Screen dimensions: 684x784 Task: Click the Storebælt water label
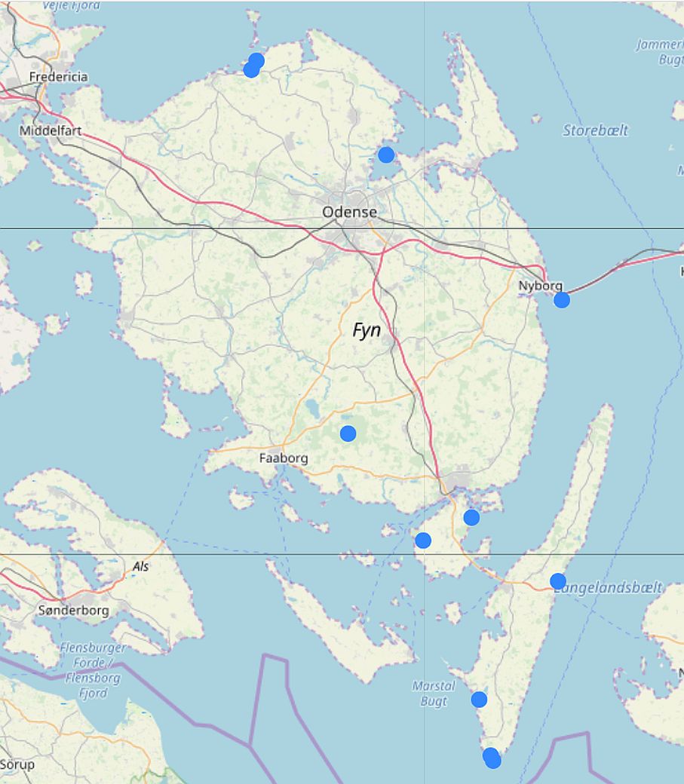595,130
